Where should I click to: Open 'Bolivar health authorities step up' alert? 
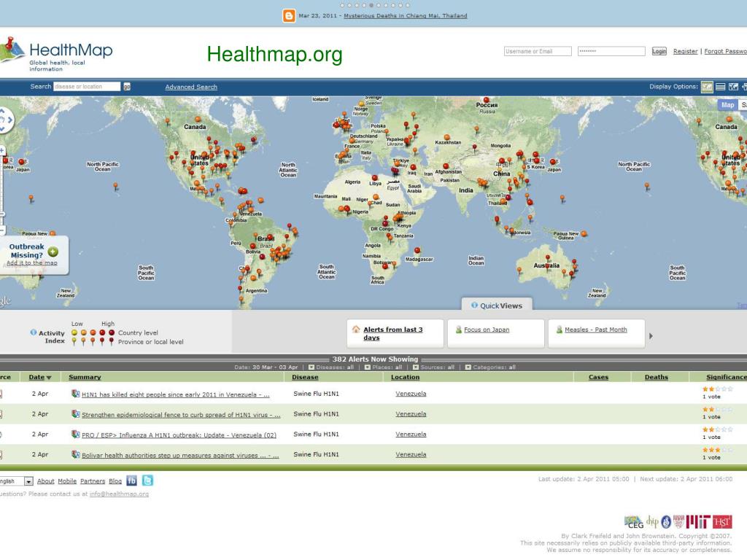click(180, 455)
